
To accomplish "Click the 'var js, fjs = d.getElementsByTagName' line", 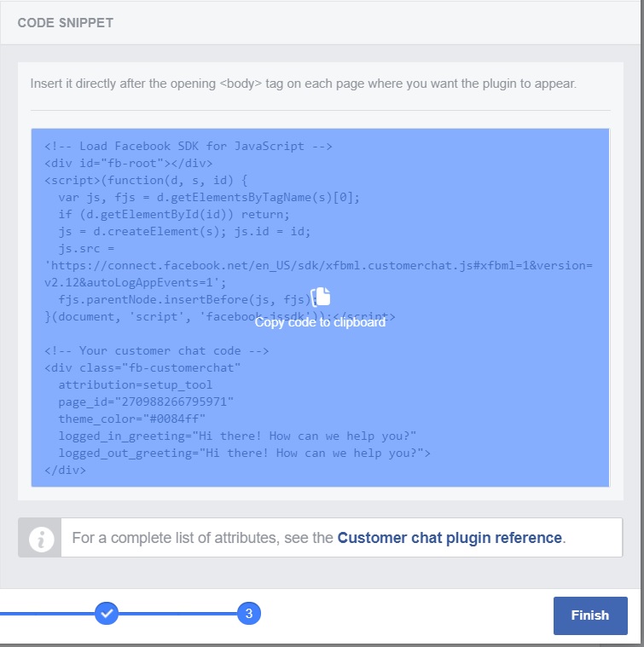I will (209, 197).
